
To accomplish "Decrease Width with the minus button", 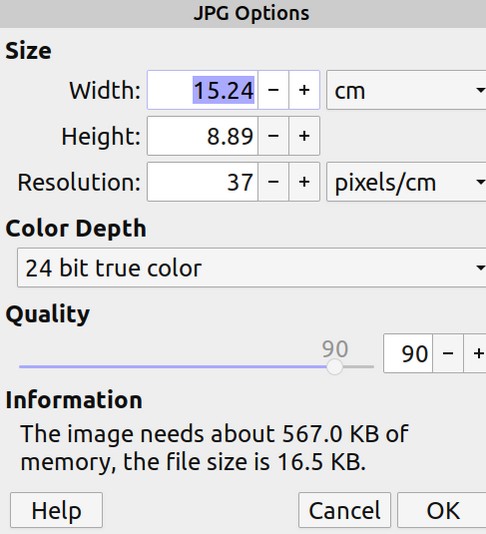I will [273, 90].
